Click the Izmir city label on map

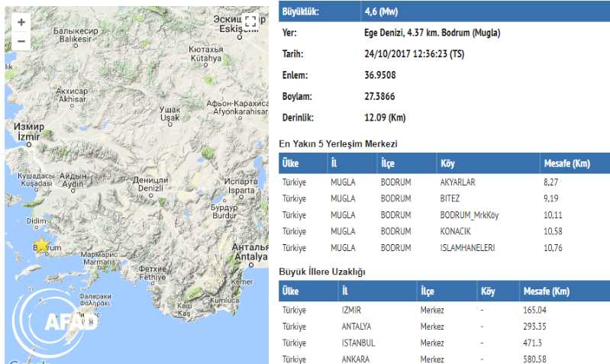click(28, 133)
